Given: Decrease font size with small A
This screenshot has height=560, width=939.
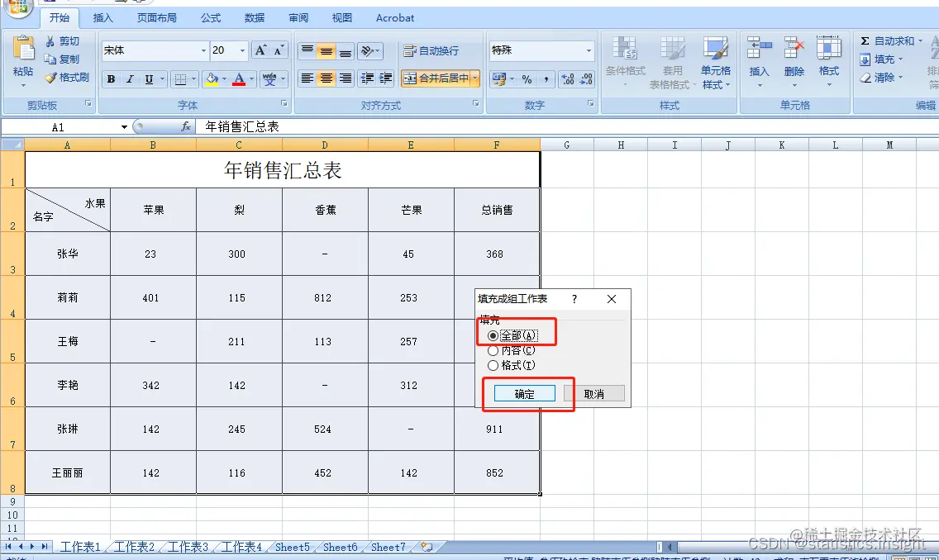Looking at the screenshot, I should tap(279, 50).
